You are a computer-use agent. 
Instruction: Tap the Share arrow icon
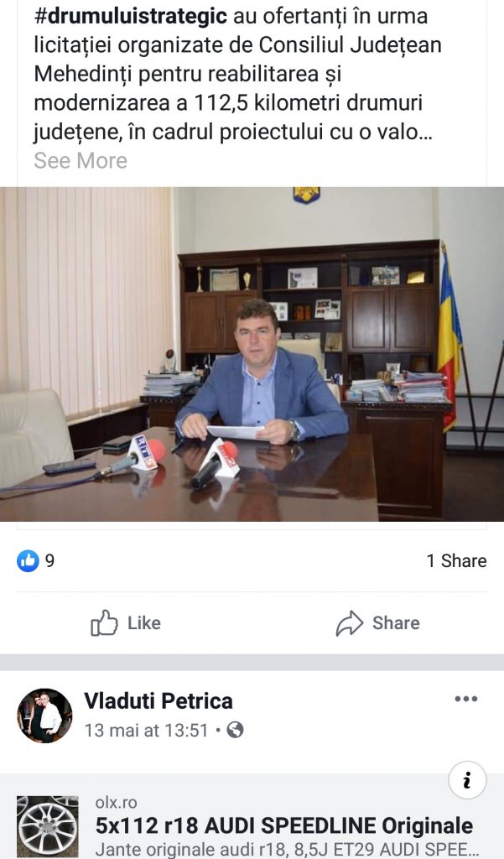(350, 623)
